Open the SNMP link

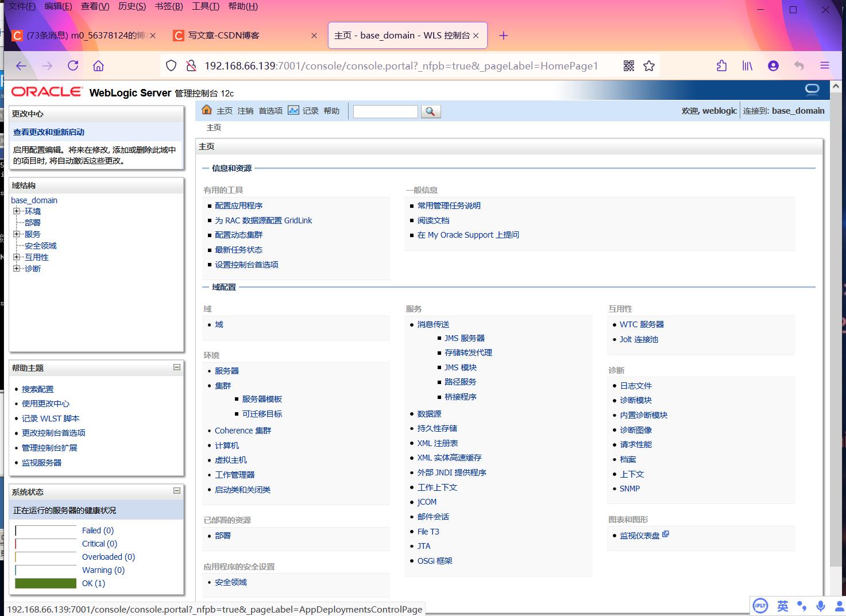tap(629, 489)
